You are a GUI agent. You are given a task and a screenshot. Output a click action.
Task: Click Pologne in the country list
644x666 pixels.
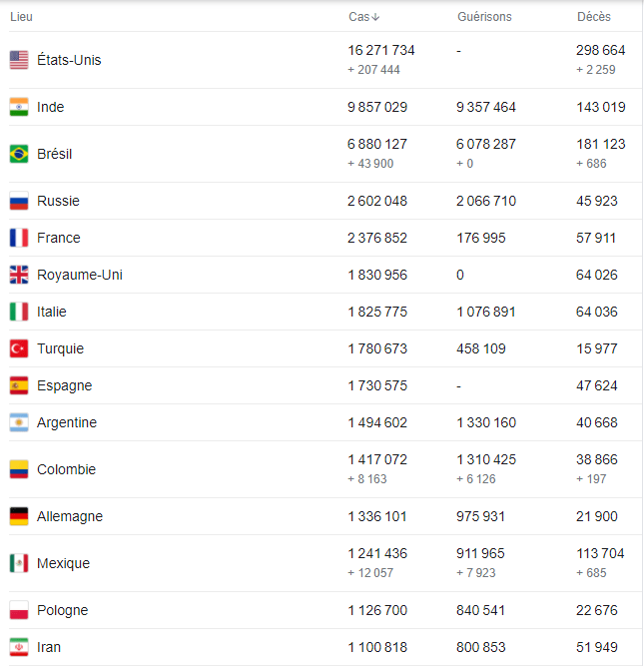[63, 610]
